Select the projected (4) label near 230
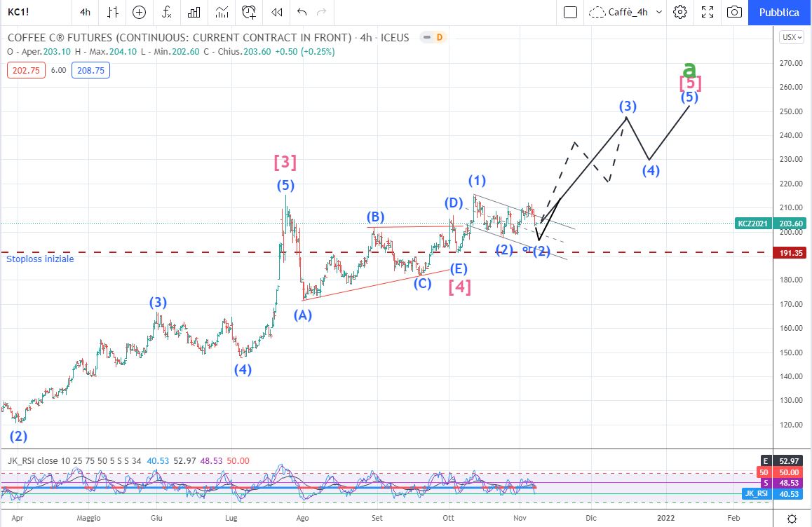 coord(651,171)
